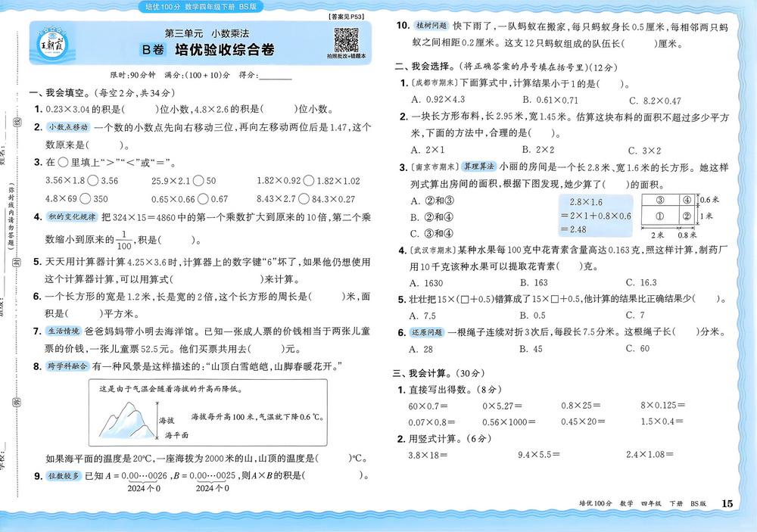
Task: Click the 小数点移动 tag label
Action: [x=68, y=127]
